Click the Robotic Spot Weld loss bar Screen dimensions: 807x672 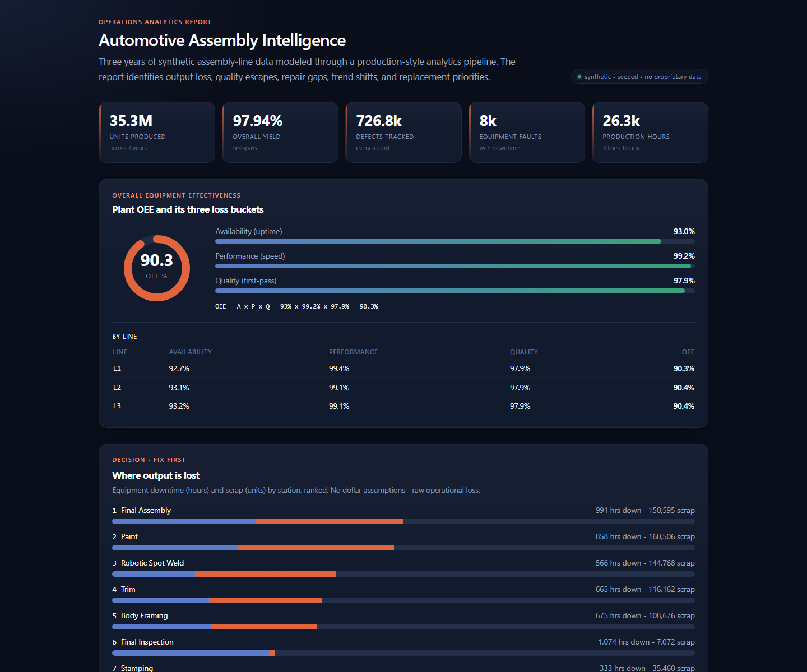(403, 574)
